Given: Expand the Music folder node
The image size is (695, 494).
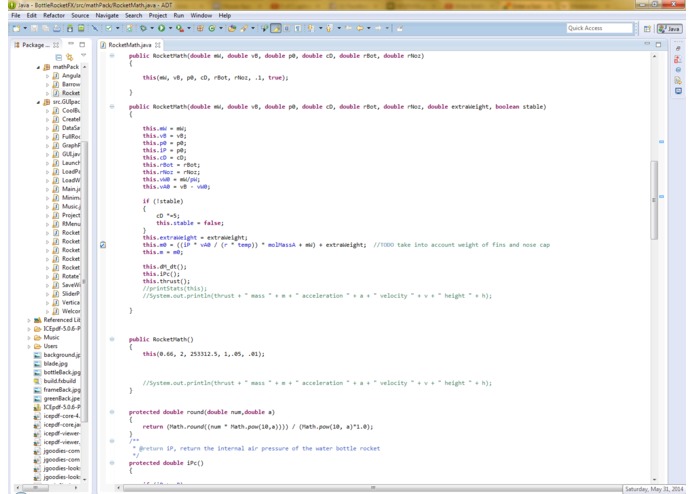Looking at the screenshot, I should point(29,338).
